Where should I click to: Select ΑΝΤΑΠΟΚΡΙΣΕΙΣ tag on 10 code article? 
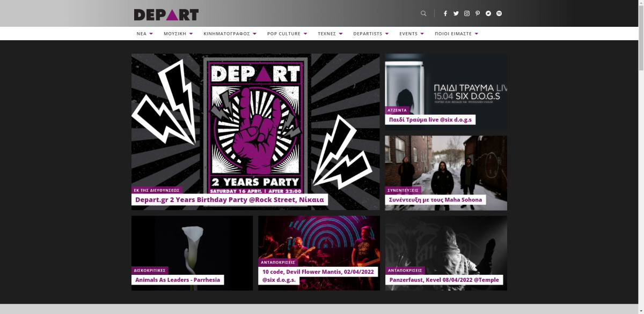pyautogui.click(x=278, y=263)
